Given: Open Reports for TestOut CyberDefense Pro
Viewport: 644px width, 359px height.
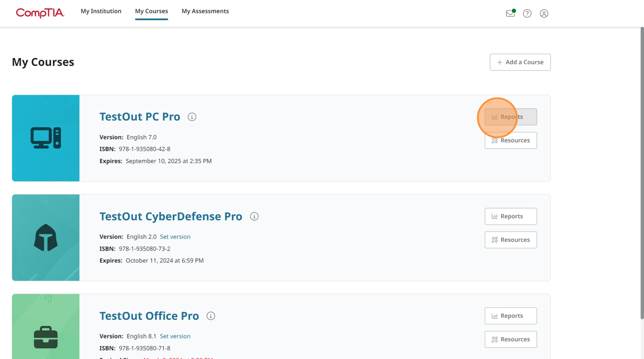Looking at the screenshot, I should click(511, 217).
